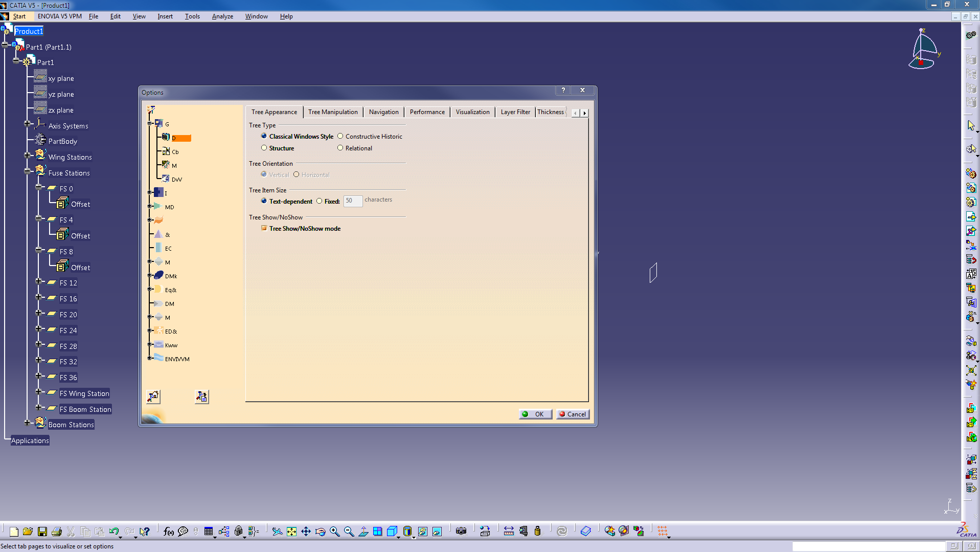Expand the Wing Stations node
Image resolution: width=980 pixels, height=552 pixels.
(28, 155)
